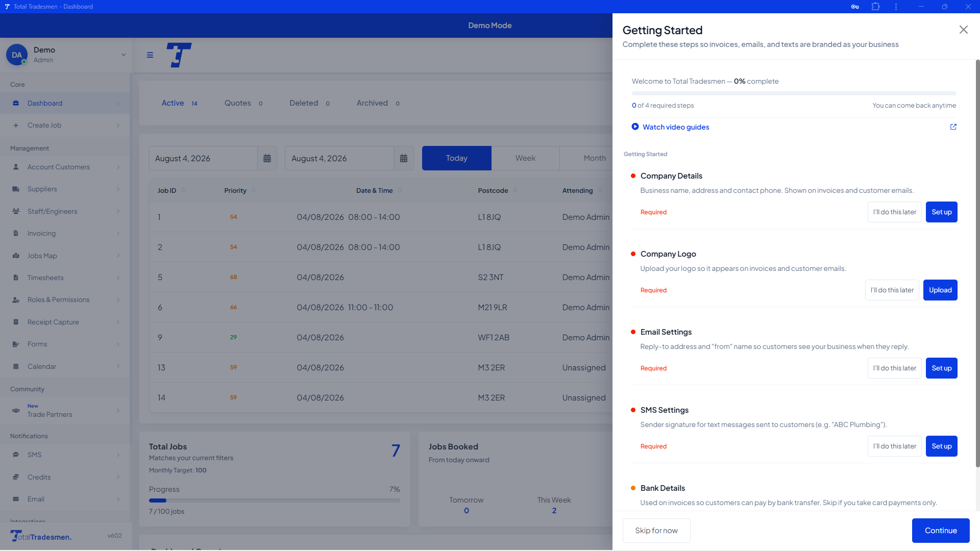This screenshot has height=551, width=980.
Task: Expand the Account Customers submenu chevron
Action: 118,167
